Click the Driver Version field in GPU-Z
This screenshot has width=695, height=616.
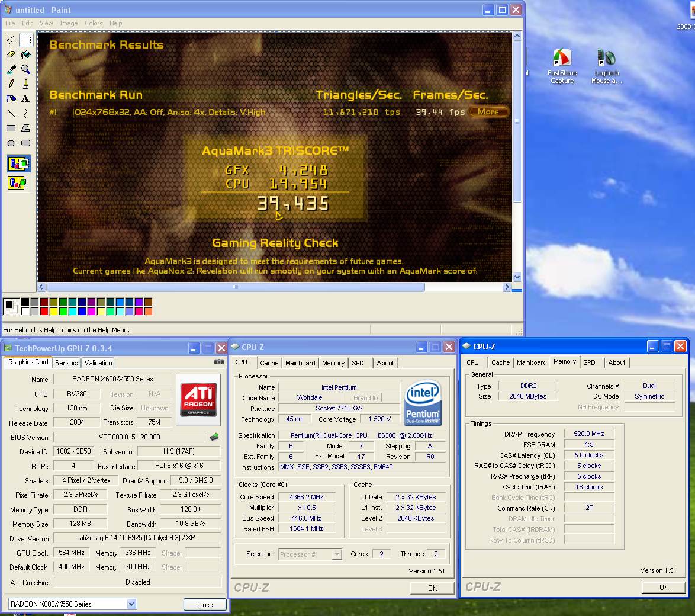click(137, 537)
